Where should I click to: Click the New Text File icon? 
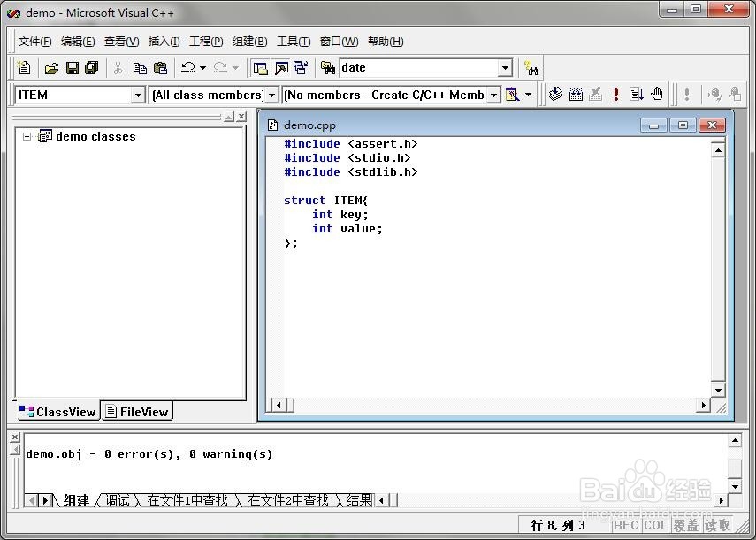click(x=24, y=68)
